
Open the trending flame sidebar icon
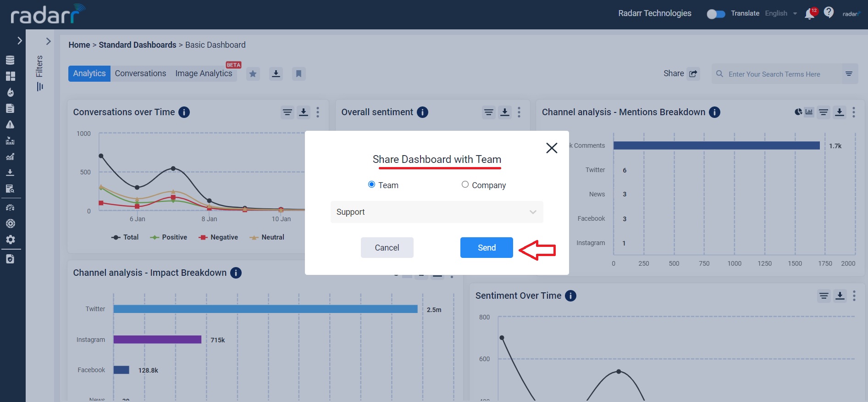point(10,92)
